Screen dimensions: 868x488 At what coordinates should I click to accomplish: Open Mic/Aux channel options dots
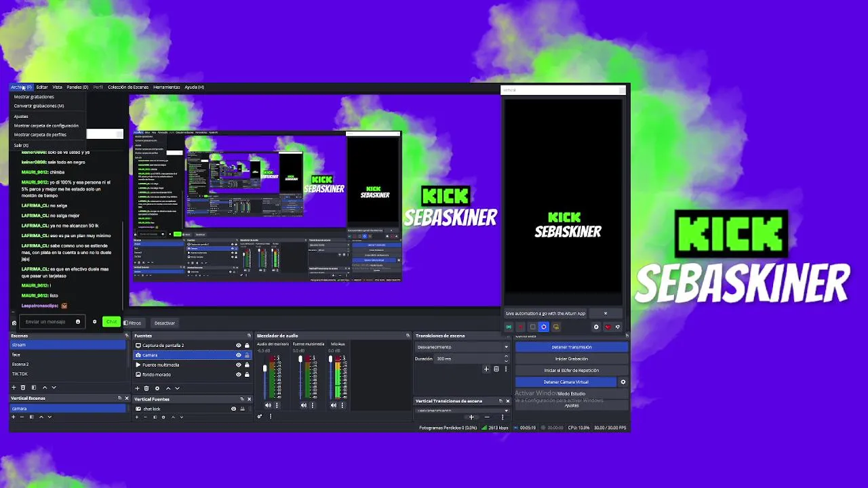pos(342,405)
